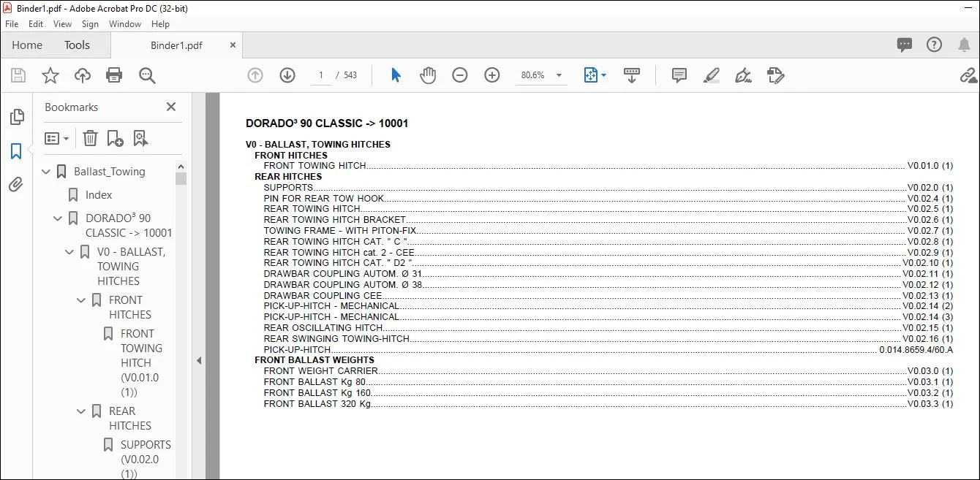Open the File menu
980x480 pixels.
tap(12, 24)
